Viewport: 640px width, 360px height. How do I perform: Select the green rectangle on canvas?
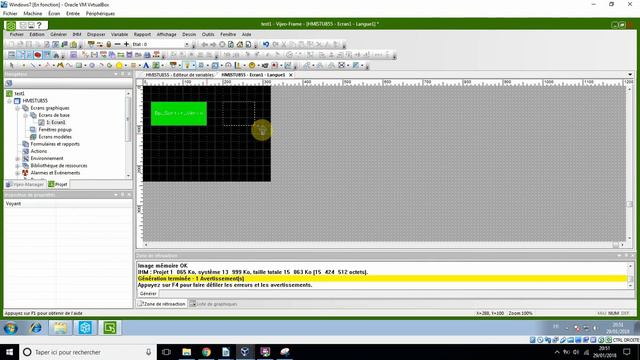click(x=179, y=113)
